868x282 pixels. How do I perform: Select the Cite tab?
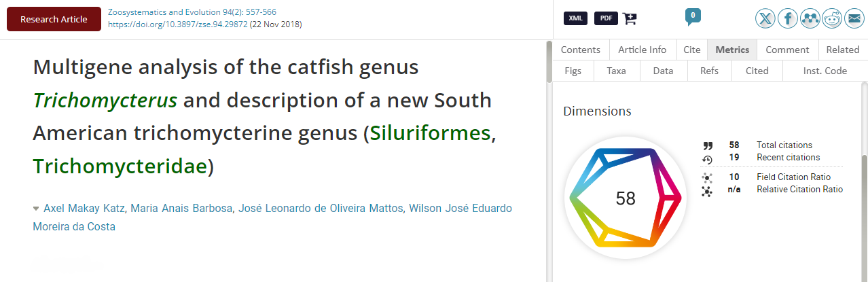pyautogui.click(x=691, y=50)
